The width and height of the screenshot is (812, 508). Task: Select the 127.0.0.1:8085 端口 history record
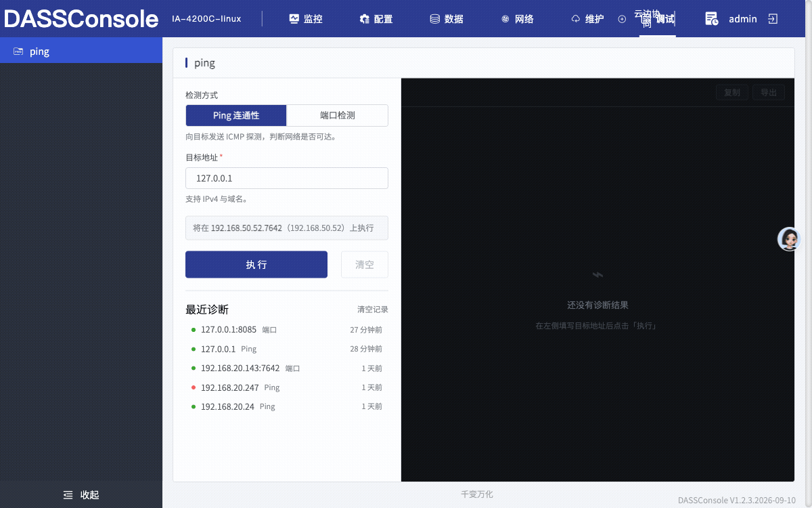click(x=287, y=330)
